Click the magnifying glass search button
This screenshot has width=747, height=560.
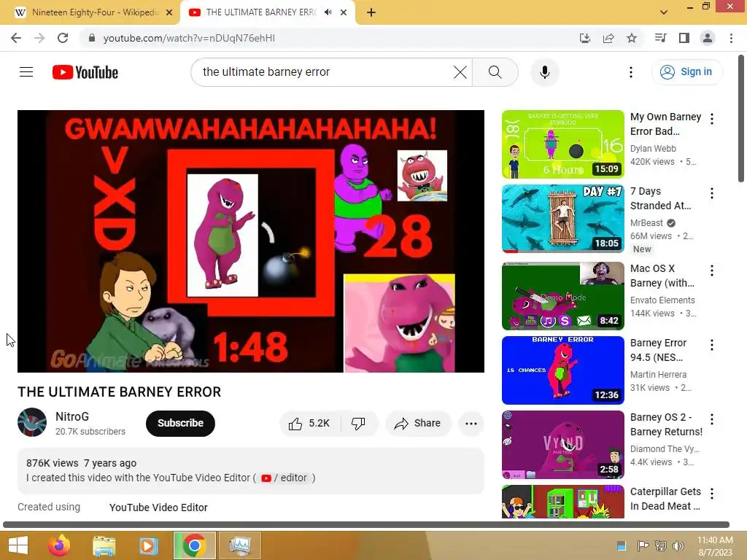(x=495, y=72)
